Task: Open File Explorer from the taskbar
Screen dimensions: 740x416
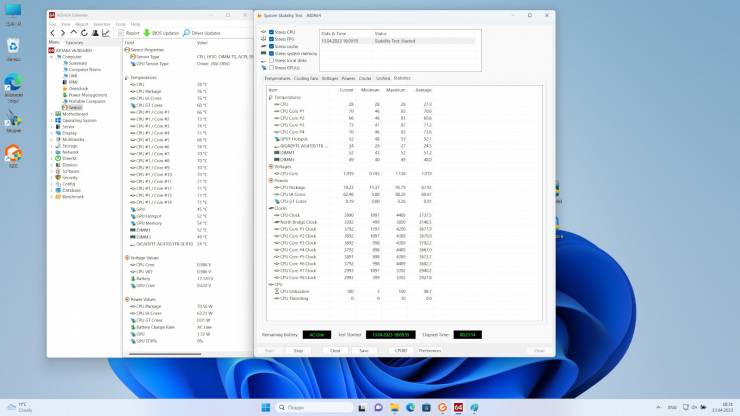Action: [395, 408]
